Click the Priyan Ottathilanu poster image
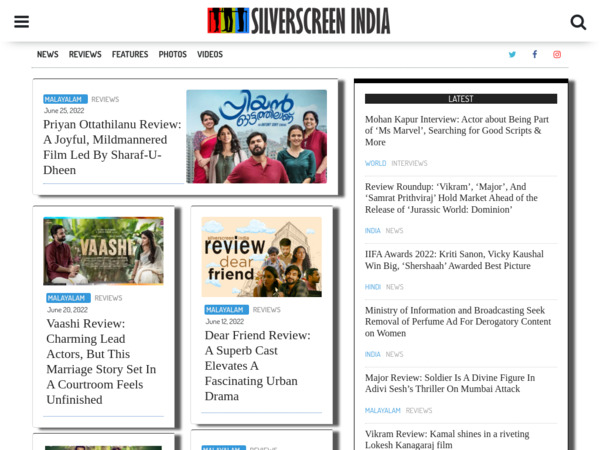 pos(256,136)
